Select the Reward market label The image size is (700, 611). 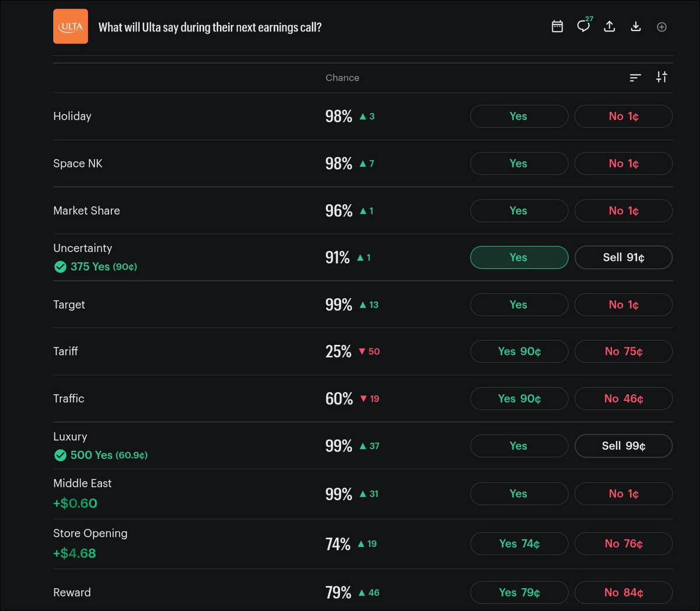pos(72,593)
